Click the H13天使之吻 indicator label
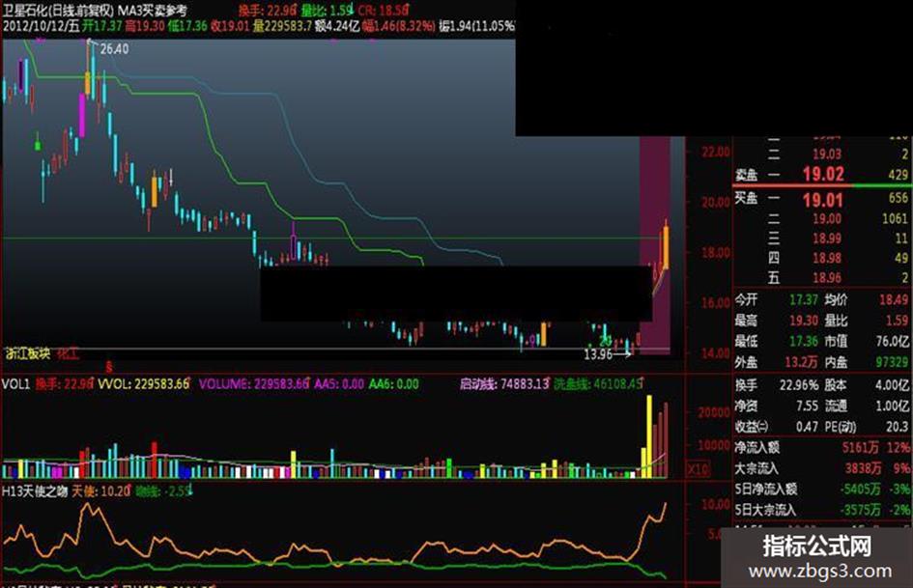Screen dimensions: 913x588 point(35,491)
